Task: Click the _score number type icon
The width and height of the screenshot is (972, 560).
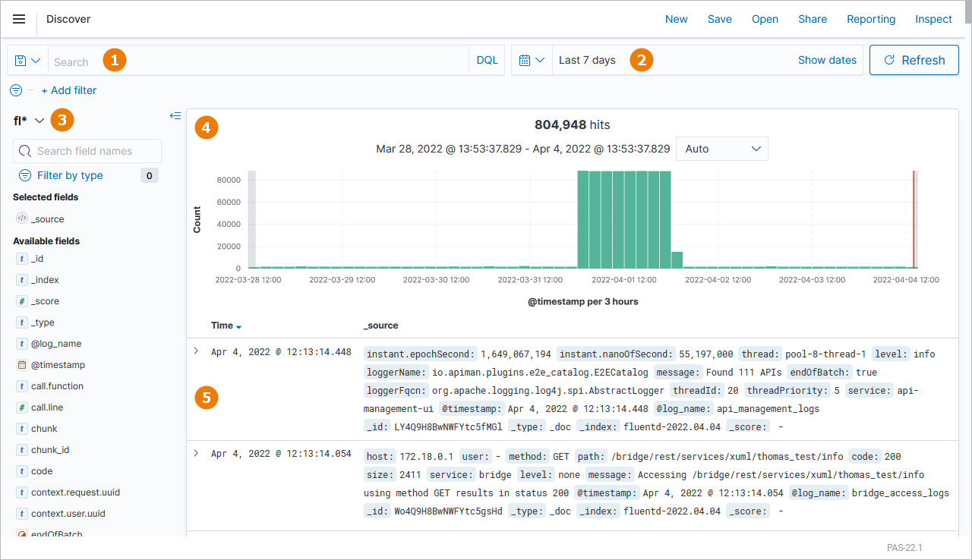Action: 22,301
